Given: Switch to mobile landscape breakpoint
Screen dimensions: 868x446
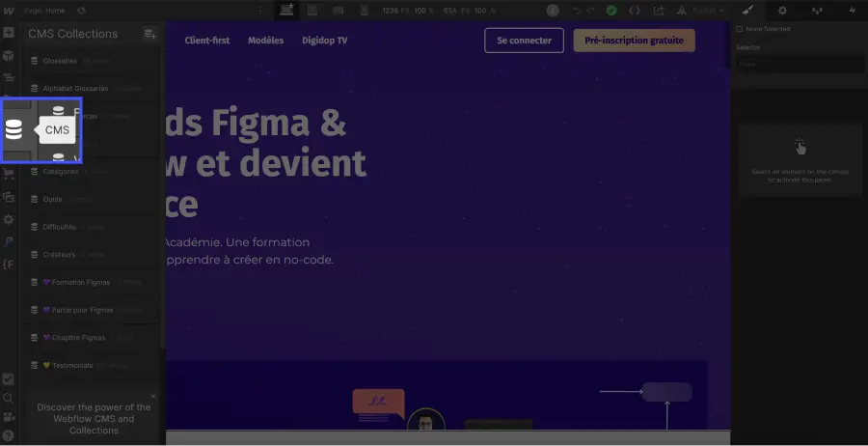Looking at the screenshot, I should [x=339, y=10].
